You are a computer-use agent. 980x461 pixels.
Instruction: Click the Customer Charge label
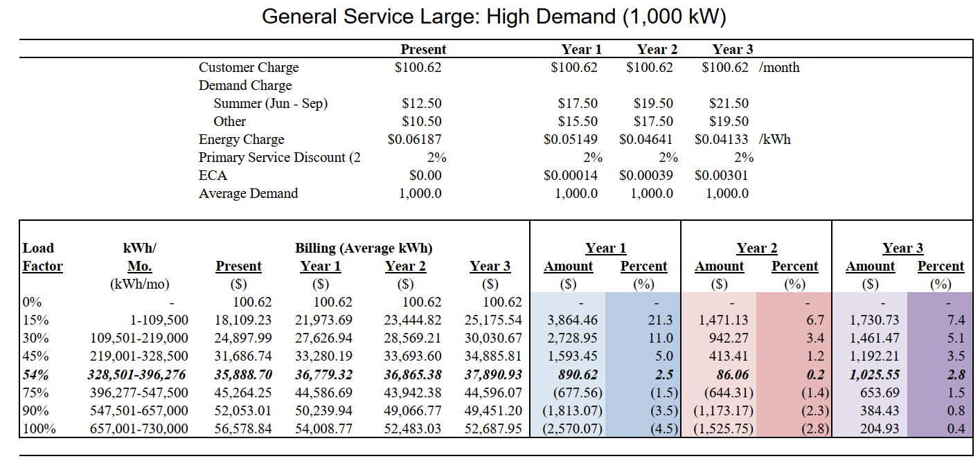[239, 67]
